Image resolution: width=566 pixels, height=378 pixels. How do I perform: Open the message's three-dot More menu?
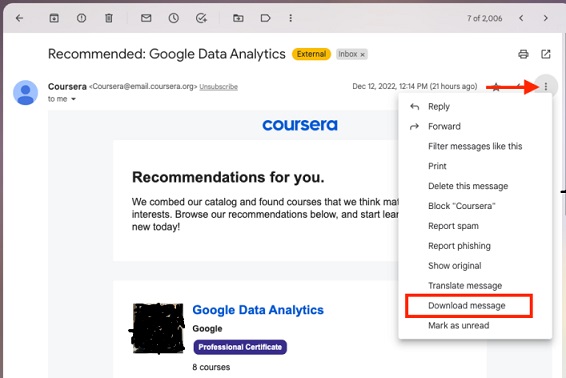click(546, 87)
